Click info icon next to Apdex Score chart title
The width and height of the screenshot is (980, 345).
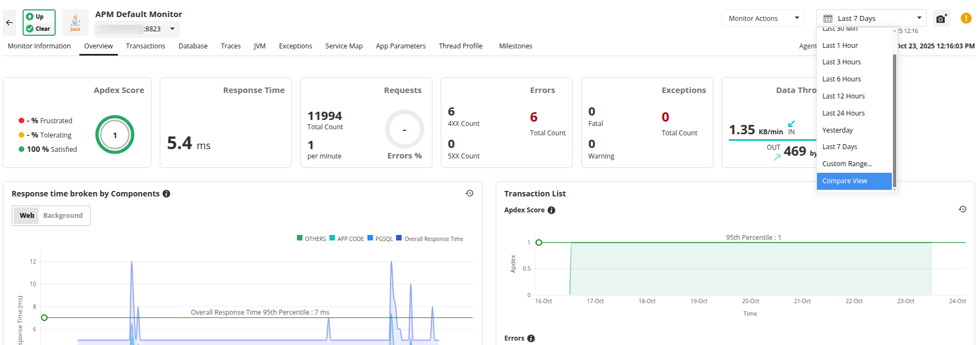(551, 210)
